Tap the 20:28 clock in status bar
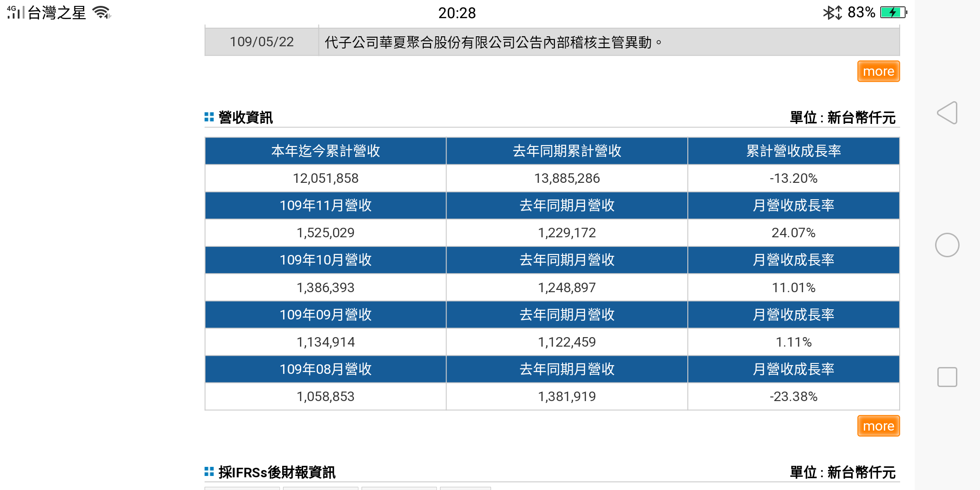Viewport: 980px width, 490px height. pyautogui.click(x=457, y=13)
